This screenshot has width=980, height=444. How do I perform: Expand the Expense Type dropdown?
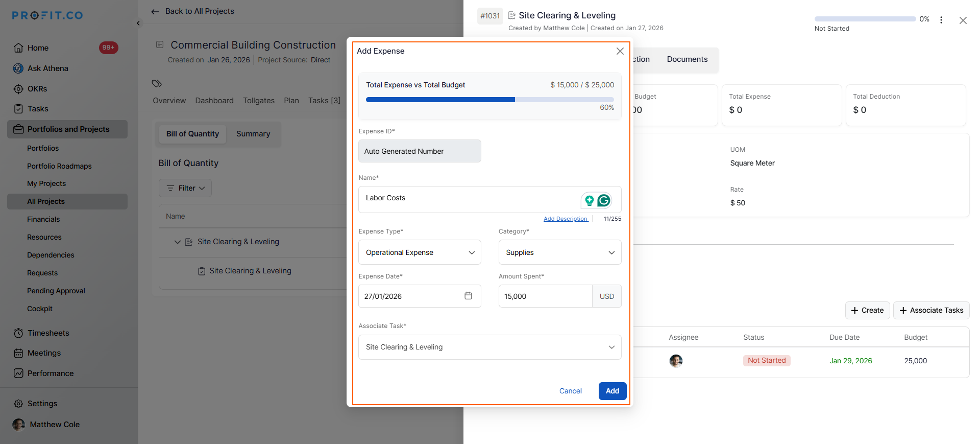click(420, 252)
